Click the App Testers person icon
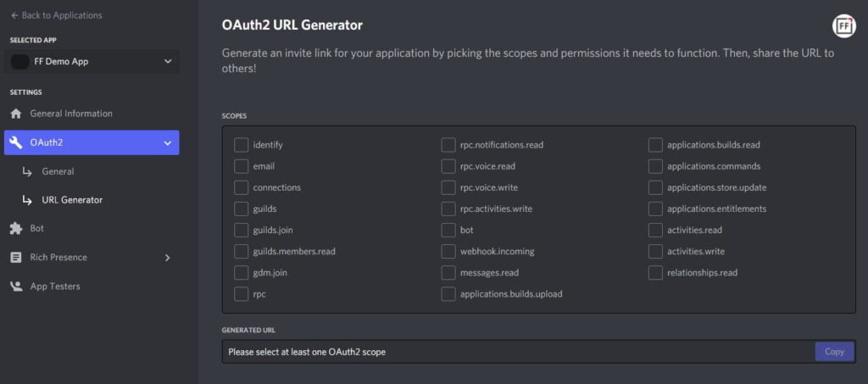The width and height of the screenshot is (868, 384). coord(15,287)
